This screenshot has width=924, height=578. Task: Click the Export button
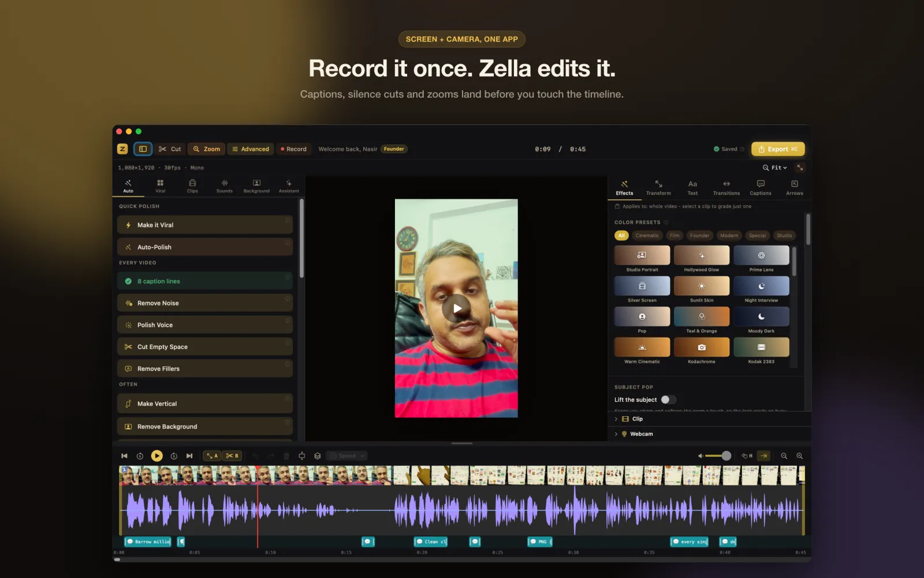(x=778, y=149)
